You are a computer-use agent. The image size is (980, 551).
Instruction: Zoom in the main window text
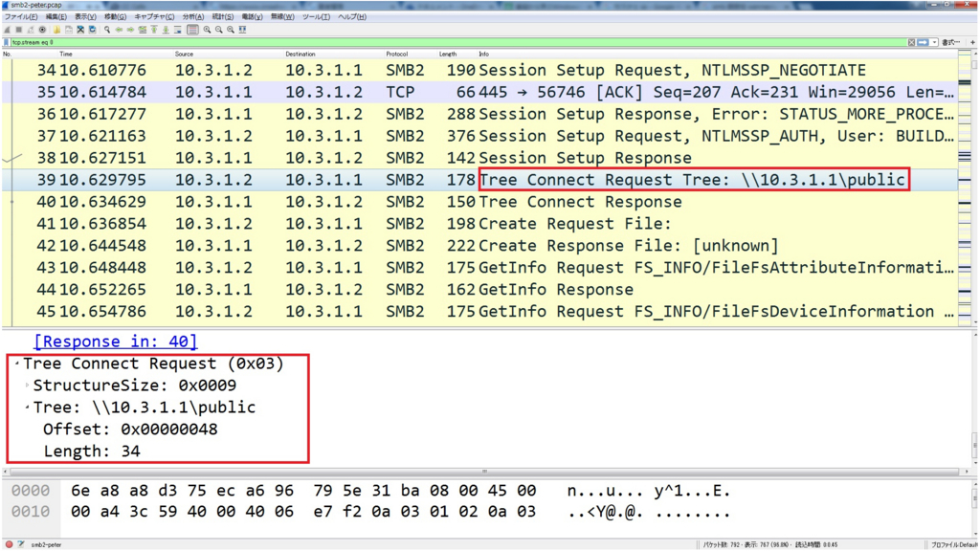(x=207, y=30)
